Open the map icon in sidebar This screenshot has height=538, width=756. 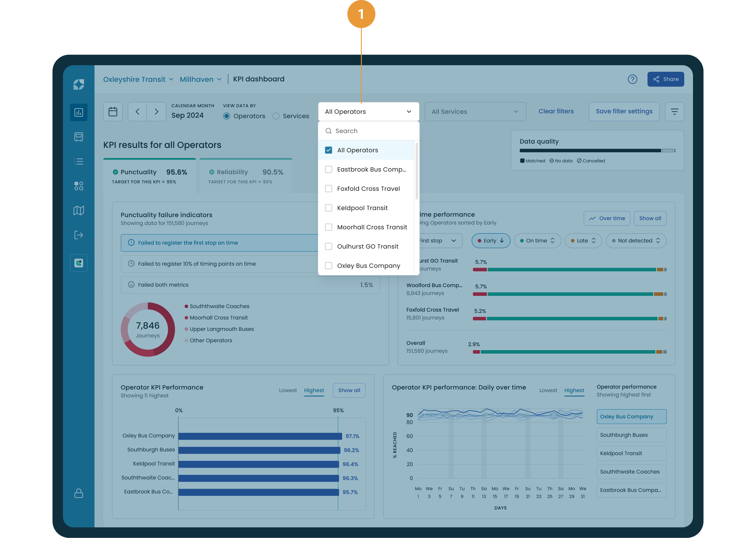(x=78, y=210)
